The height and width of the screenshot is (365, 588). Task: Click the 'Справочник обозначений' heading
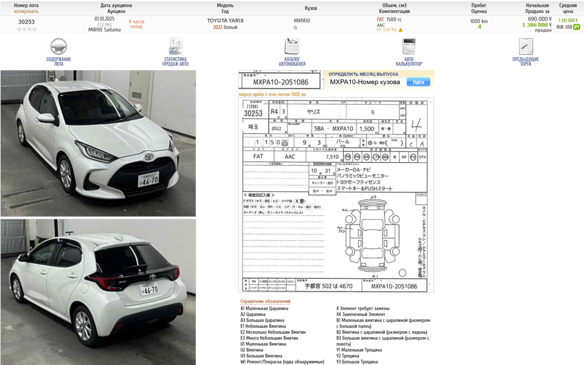point(265,301)
